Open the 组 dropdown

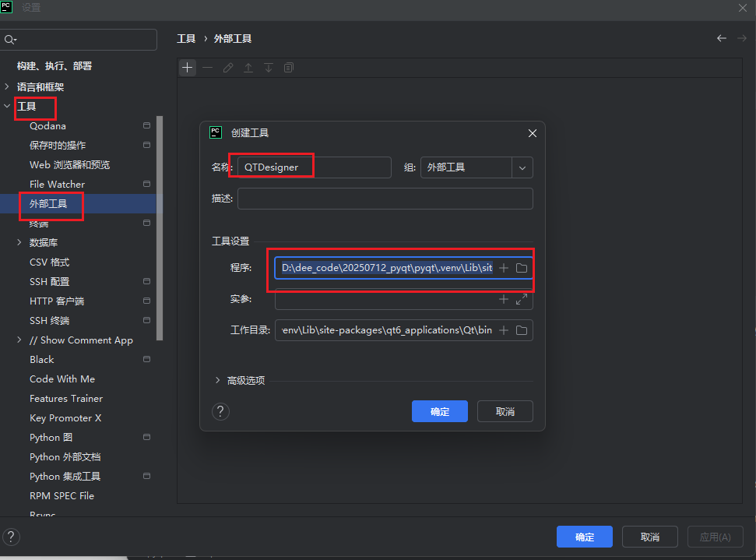click(x=522, y=167)
